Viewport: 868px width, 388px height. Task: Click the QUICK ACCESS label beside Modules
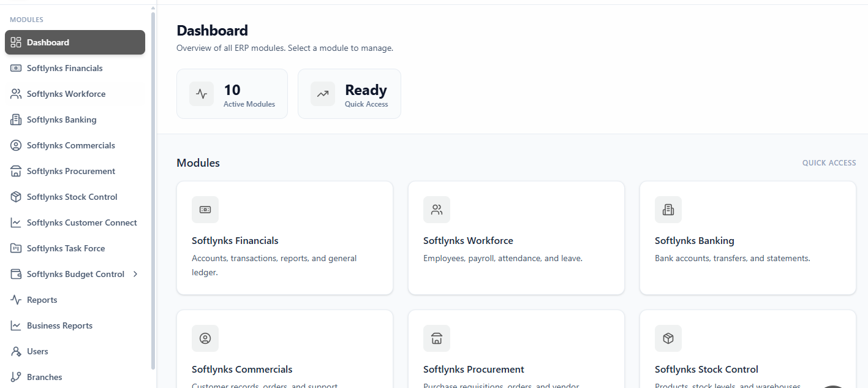(x=829, y=163)
